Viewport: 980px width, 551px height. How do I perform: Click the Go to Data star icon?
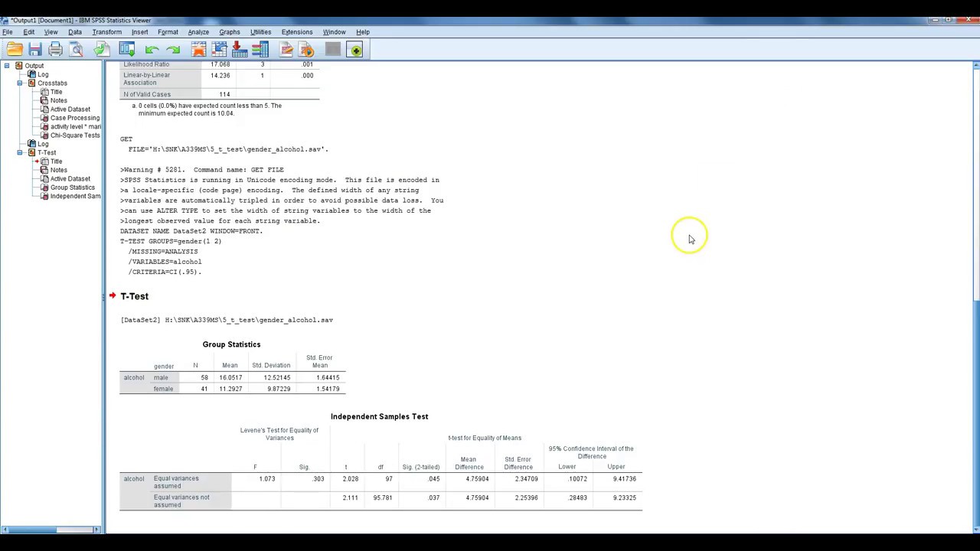click(x=198, y=50)
